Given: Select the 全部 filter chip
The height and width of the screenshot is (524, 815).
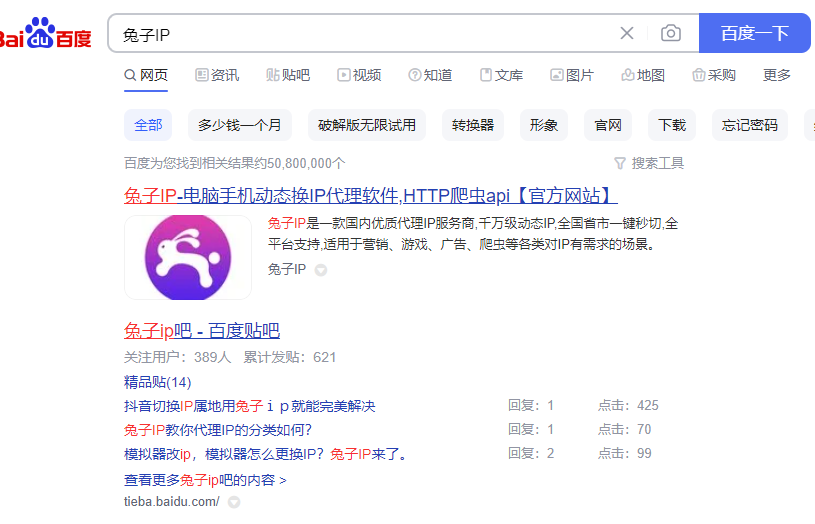Looking at the screenshot, I should (148, 125).
